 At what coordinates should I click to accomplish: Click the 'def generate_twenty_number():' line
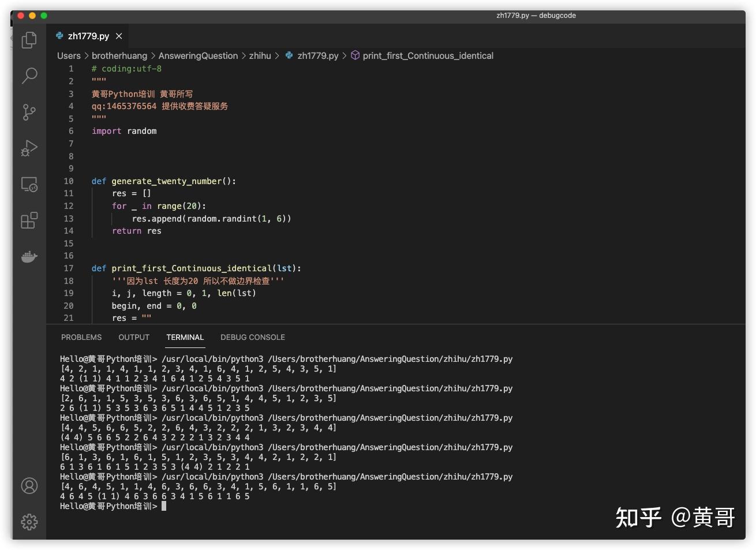[x=164, y=181]
